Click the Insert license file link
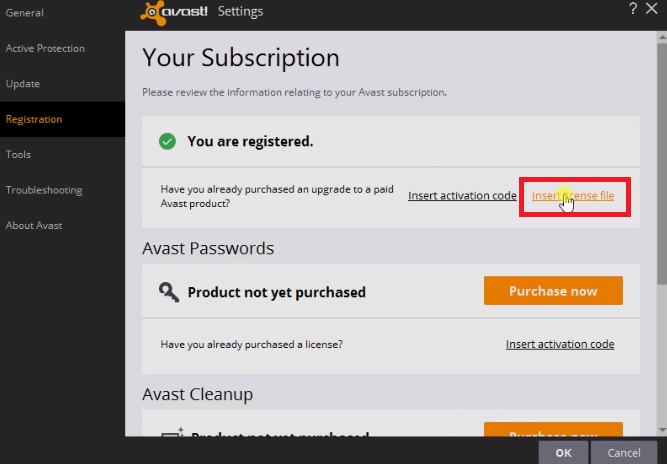Viewport: 667px width, 464px height. click(573, 196)
